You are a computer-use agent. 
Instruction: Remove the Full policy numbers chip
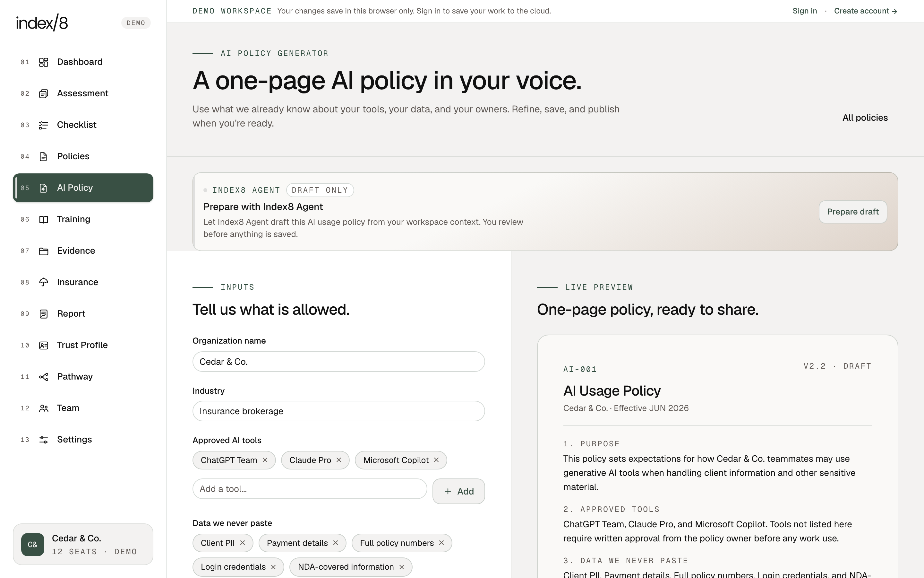tap(441, 543)
